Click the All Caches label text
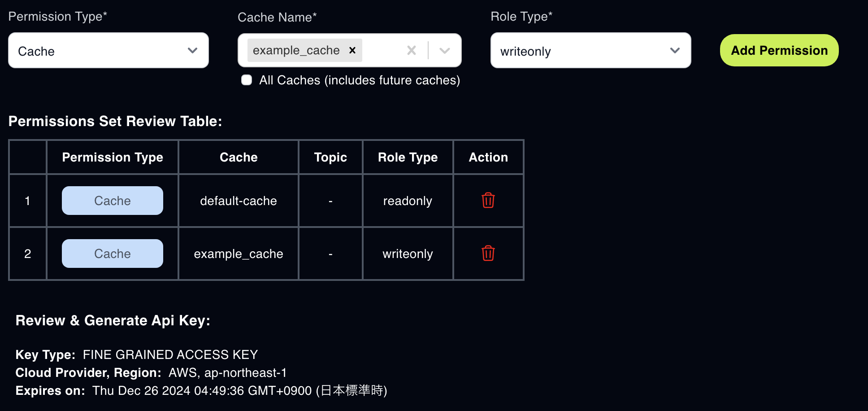The image size is (868, 411). tap(360, 80)
